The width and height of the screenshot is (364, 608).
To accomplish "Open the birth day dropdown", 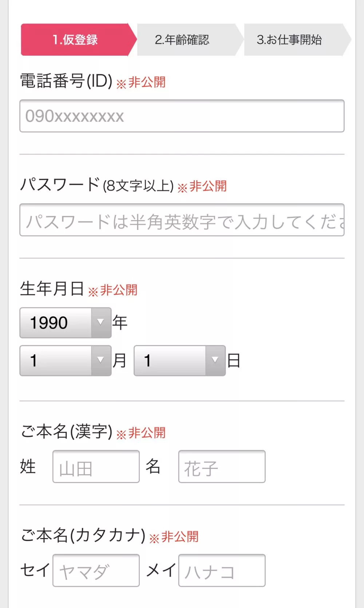I will pos(179,361).
